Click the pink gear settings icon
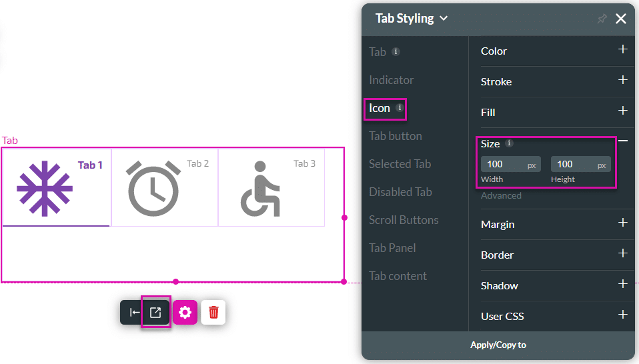 point(185,312)
